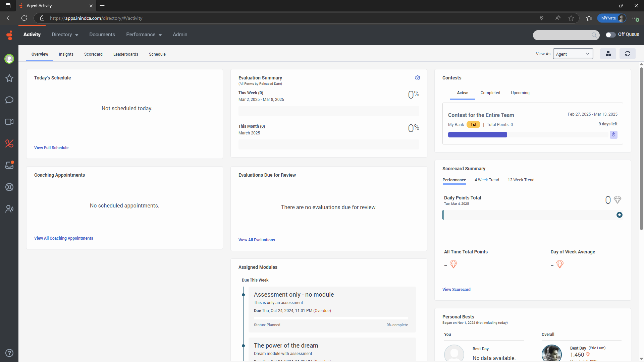The height and width of the screenshot is (362, 644).
Task: Click the user presence status avatar
Action: tap(9, 59)
